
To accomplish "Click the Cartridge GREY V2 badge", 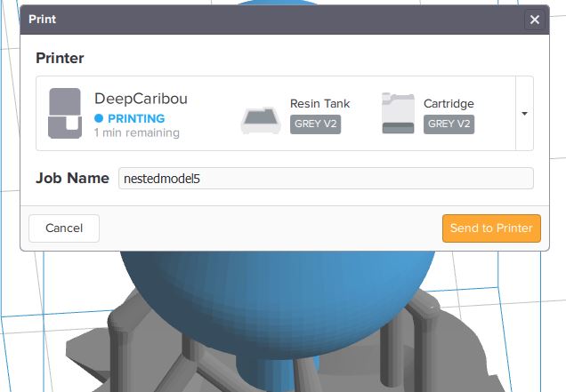I will coord(449,124).
